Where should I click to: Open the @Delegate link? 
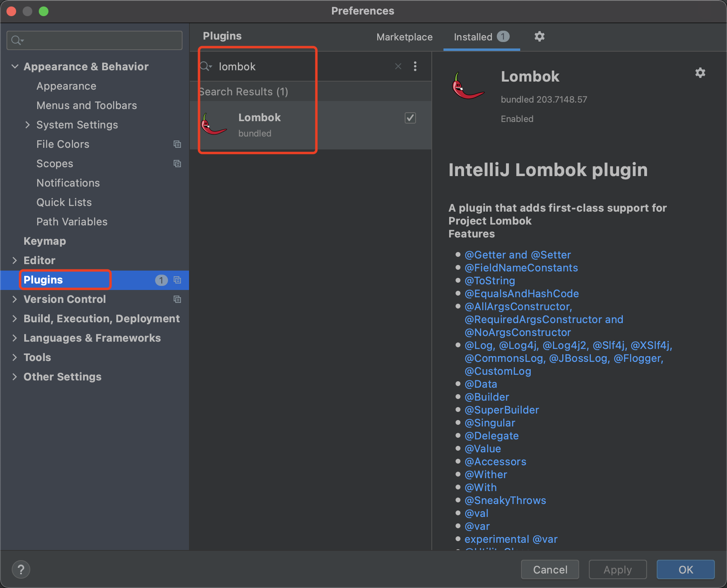pos(492,436)
